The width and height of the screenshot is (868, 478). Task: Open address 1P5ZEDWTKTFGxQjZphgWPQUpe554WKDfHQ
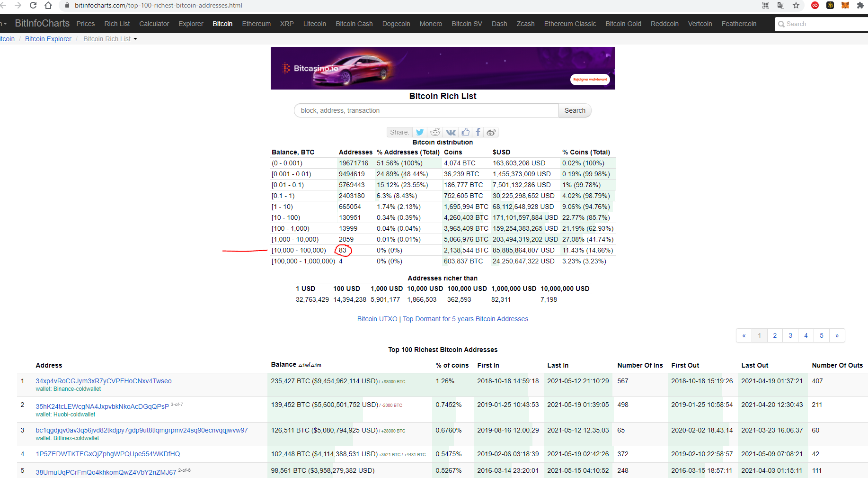(x=108, y=454)
